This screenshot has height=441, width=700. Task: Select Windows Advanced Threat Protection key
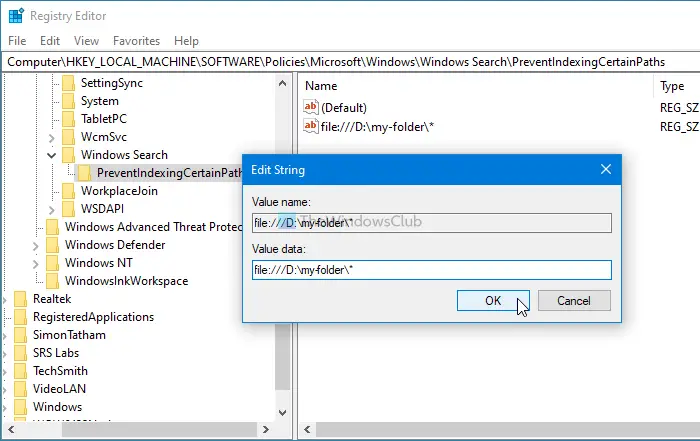pos(153,227)
